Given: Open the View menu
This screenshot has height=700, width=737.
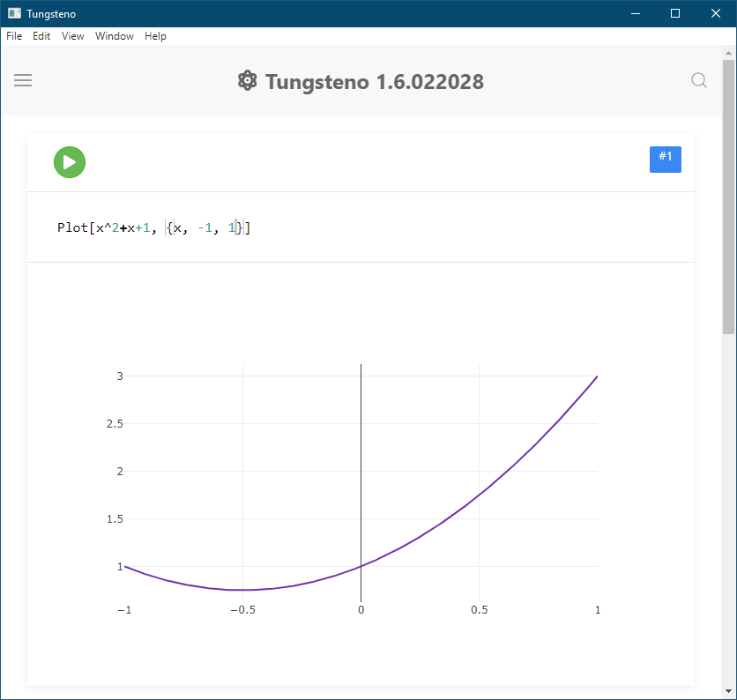Looking at the screenshot, I should tap(73, 36).
